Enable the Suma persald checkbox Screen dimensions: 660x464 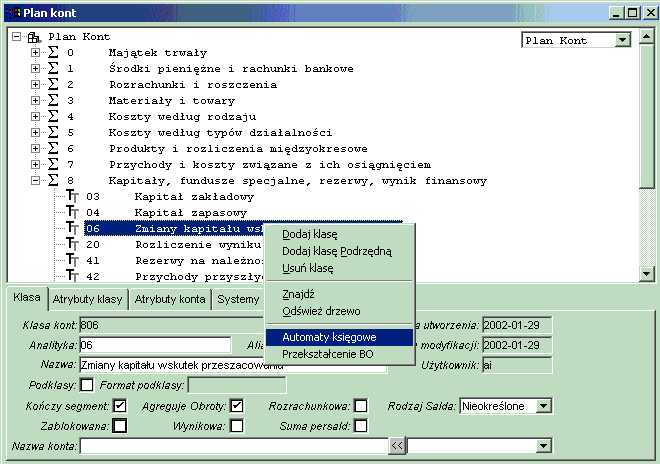click(360, 426)
